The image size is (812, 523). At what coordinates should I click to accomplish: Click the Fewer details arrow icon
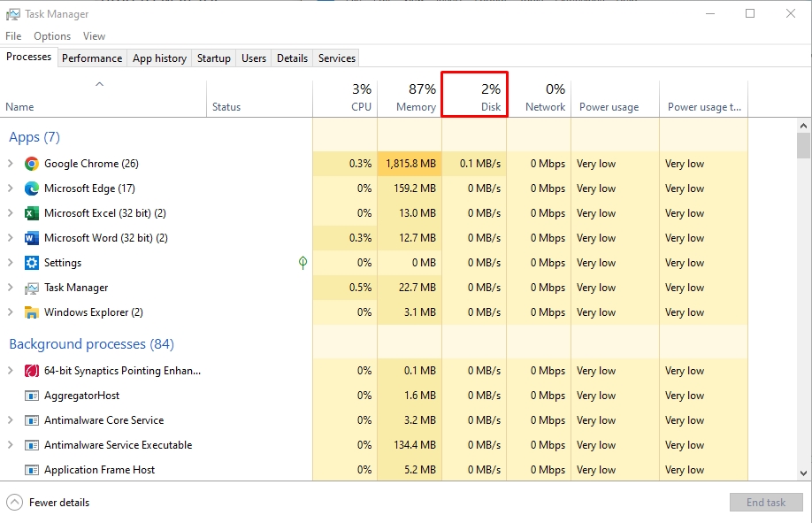14,503
